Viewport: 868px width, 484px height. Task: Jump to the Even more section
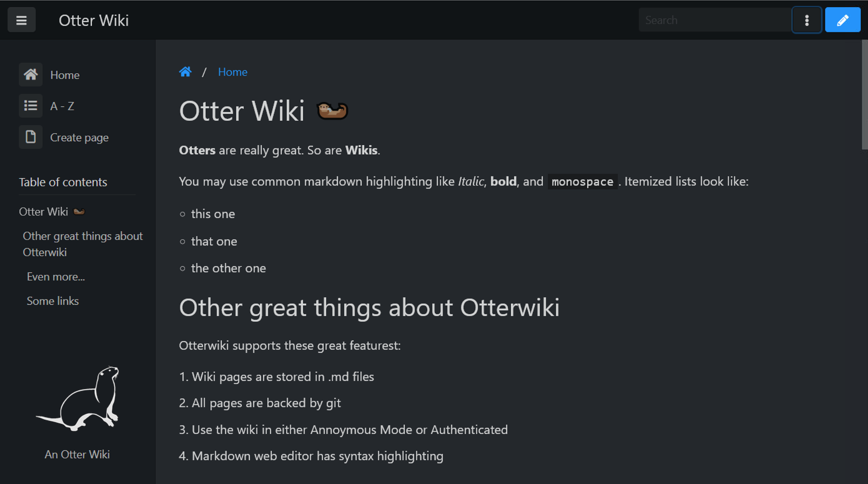point(56,276)
